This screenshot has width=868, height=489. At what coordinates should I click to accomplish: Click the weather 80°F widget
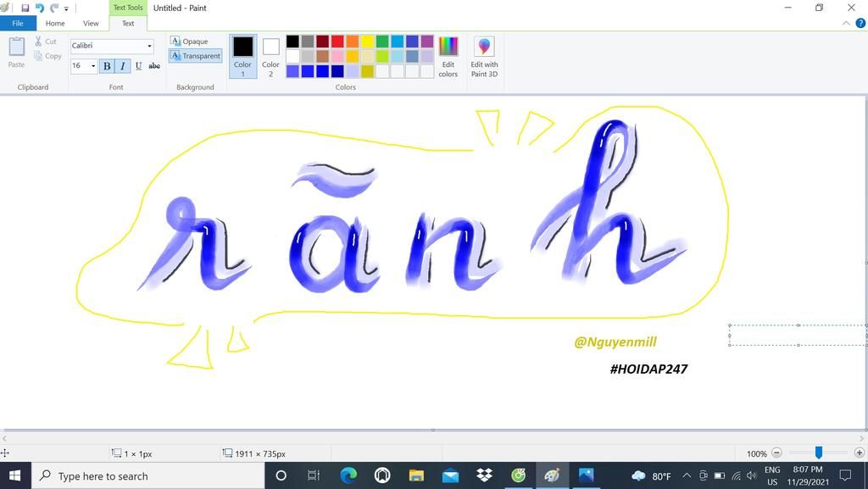click(651, 475)
